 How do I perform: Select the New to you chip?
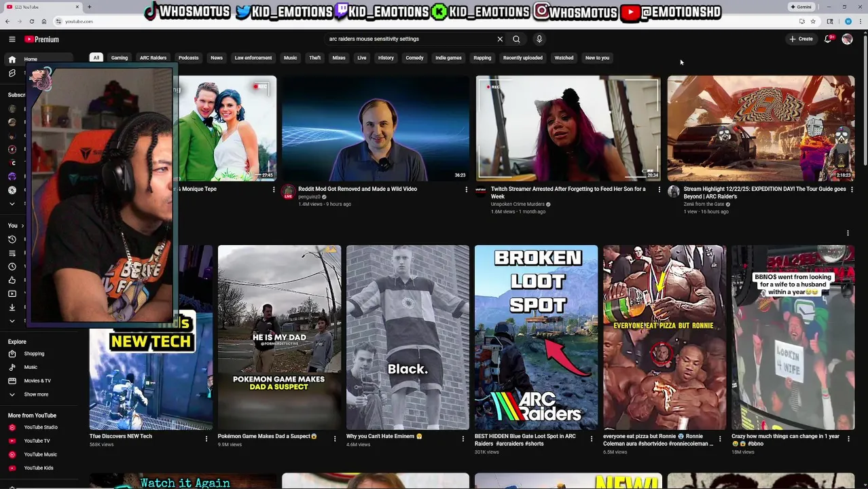pyautogui.click(x=598, y=58)
